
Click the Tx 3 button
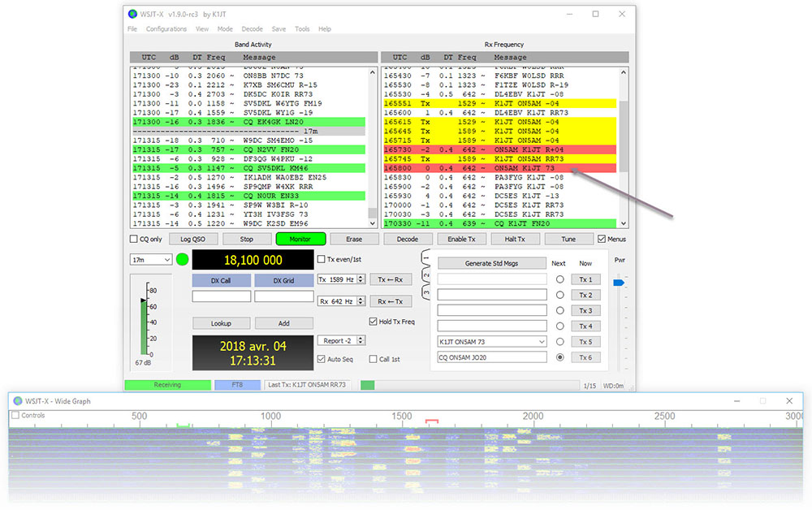point(585,311)
